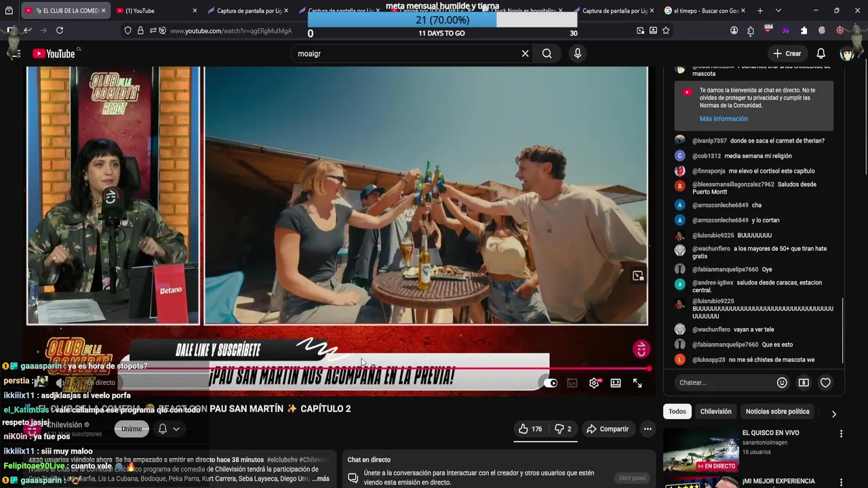868x488 pixels.
Task: Open the channel notification bell dropdown
Action: [168, 429]
